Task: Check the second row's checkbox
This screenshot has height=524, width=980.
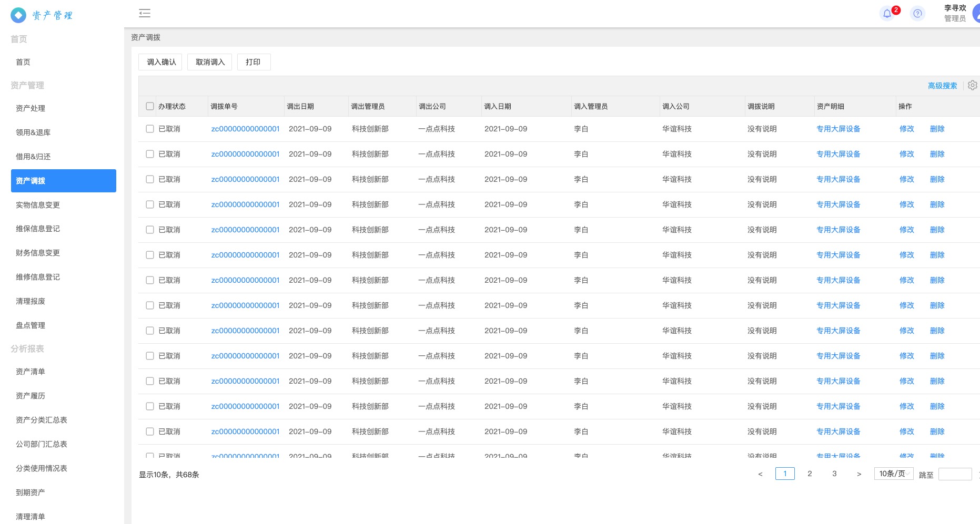Action: click(x=150, y=154)
